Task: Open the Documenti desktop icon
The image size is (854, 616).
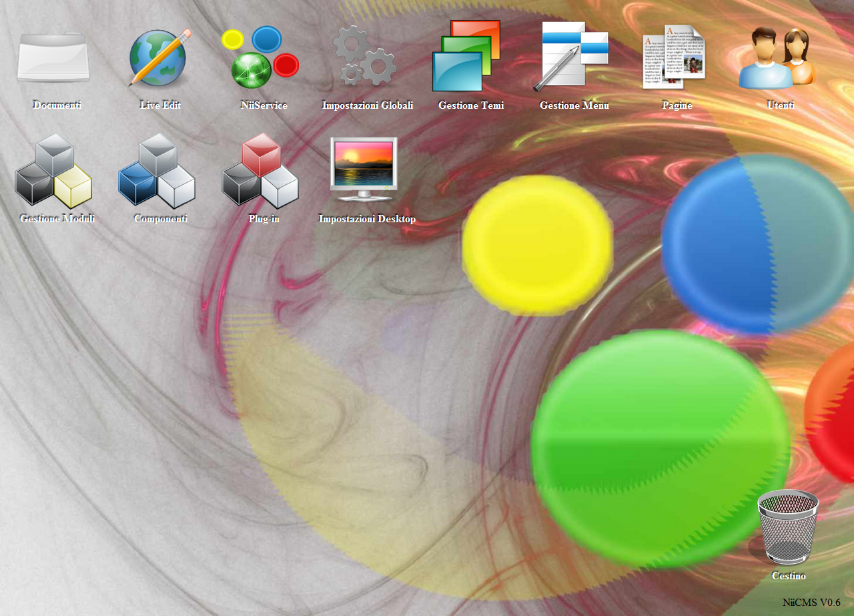Action: point(53,57)
